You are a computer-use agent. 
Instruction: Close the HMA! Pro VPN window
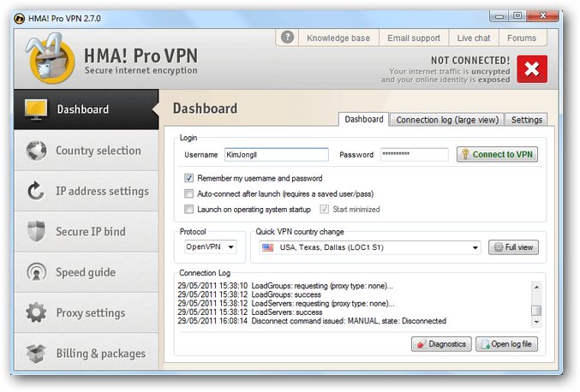click(542, 15)
